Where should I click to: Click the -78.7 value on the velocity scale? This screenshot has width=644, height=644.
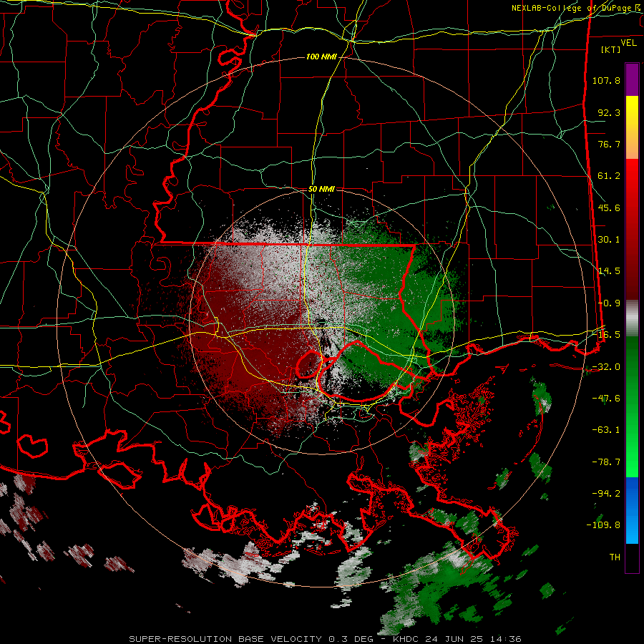tap(606, 462)
